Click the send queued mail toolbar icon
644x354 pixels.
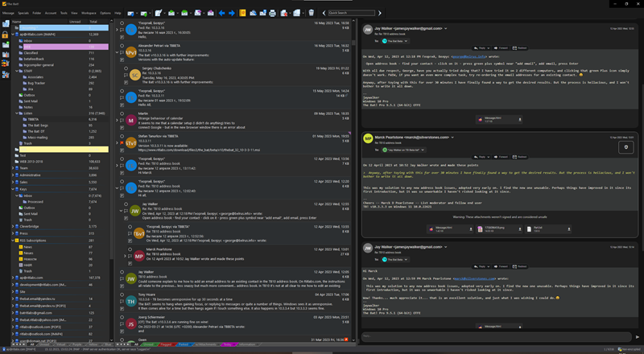(x=144, y=13)
